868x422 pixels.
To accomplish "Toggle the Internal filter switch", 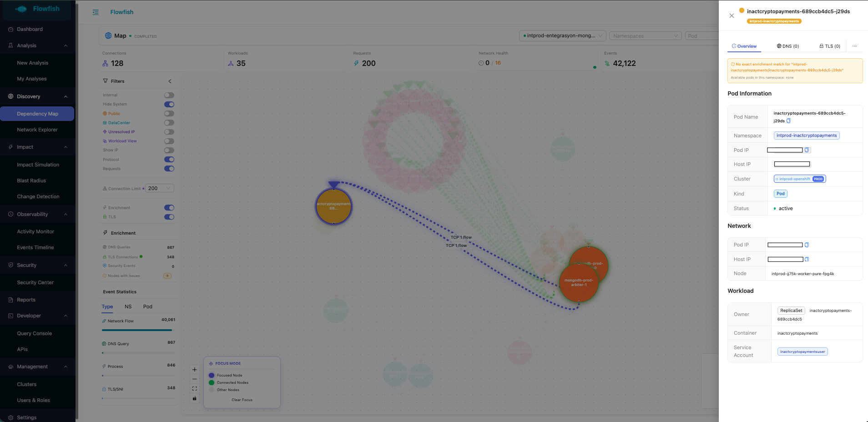I will coord(169,95).
